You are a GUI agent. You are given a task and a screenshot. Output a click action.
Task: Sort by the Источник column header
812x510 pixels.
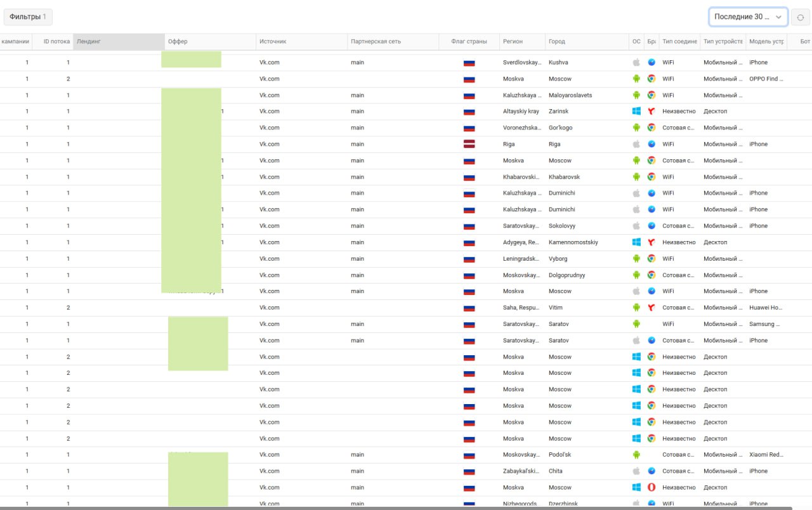pos(302,41)
